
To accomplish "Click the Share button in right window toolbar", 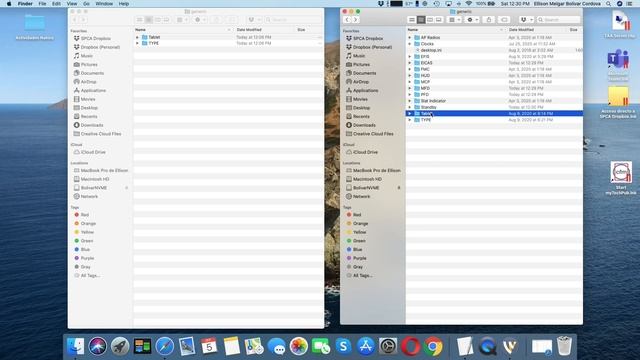I will [489, 20].
